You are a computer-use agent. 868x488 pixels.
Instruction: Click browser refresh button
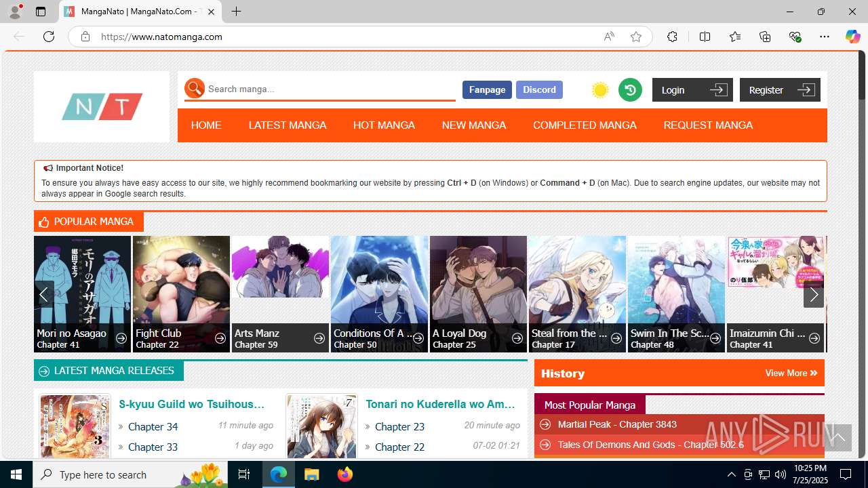[49, 37]
